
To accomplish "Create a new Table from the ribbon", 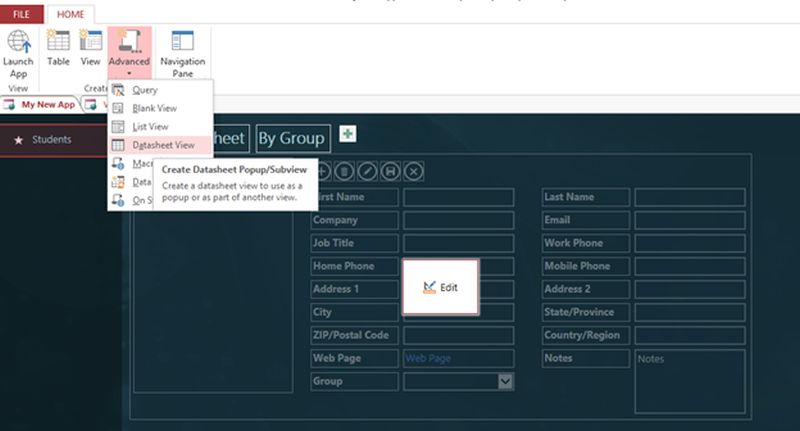I will [x=58, y=48].
